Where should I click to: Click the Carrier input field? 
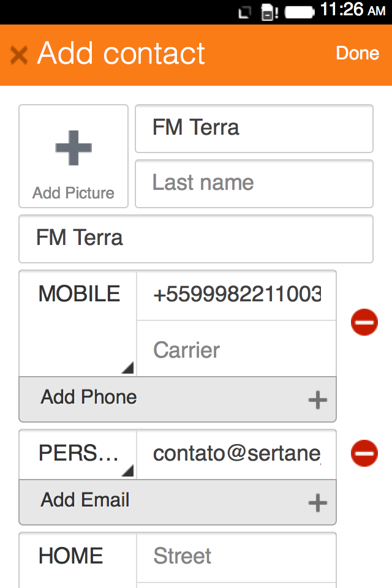pyautogui.click(x=236, y=350)
